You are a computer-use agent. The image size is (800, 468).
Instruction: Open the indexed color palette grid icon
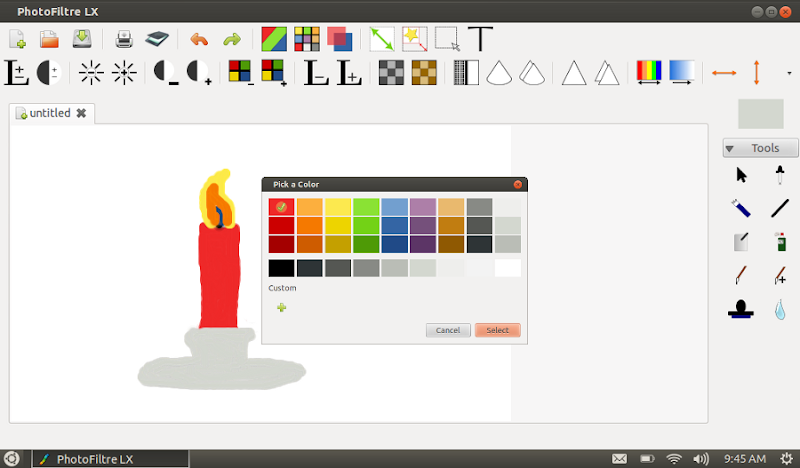[x=307, y=39]
